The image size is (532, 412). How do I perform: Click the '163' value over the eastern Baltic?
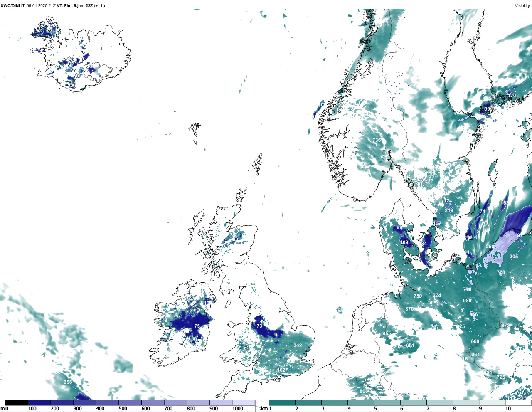[x=505, y=203]
